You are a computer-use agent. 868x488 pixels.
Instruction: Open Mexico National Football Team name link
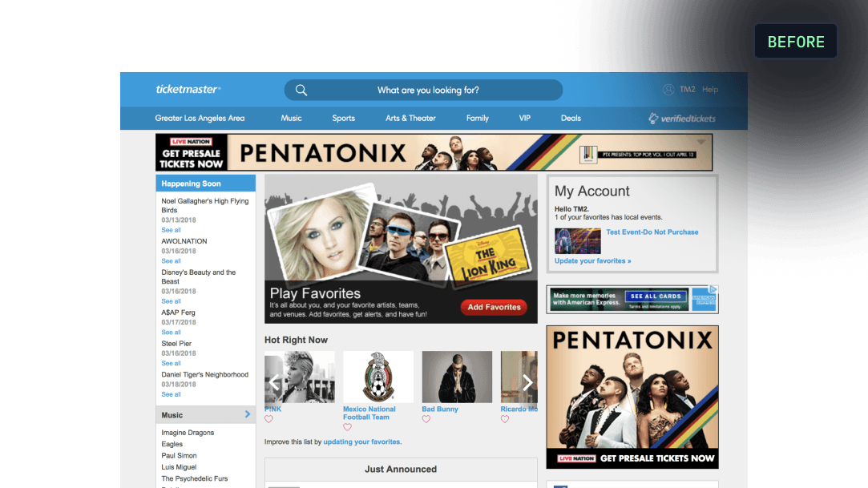[x=369, y=413]
